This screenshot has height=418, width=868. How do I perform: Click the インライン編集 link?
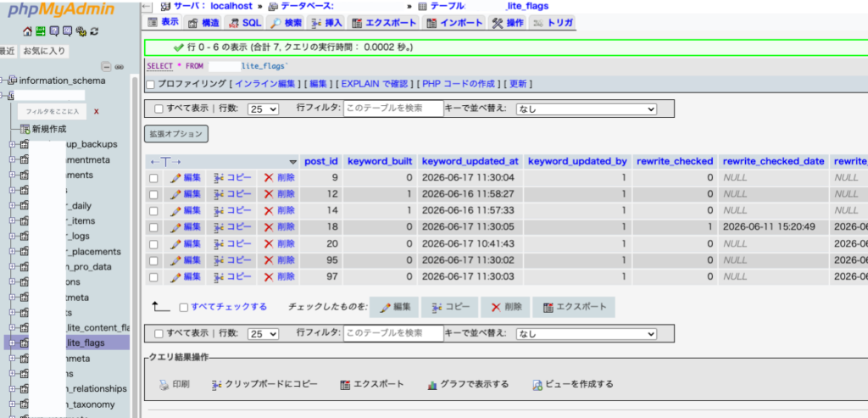tap(266, 84)
